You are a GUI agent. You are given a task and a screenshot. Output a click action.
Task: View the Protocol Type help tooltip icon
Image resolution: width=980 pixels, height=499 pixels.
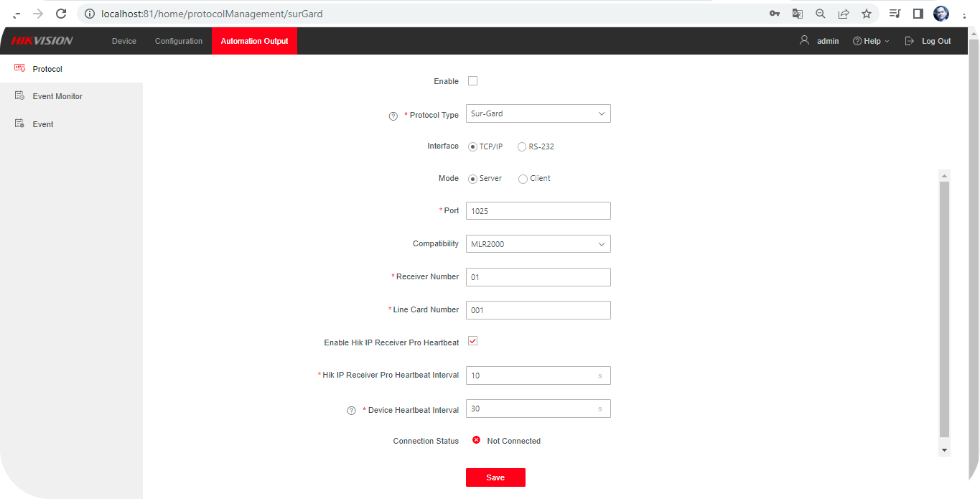coord(393,115)
